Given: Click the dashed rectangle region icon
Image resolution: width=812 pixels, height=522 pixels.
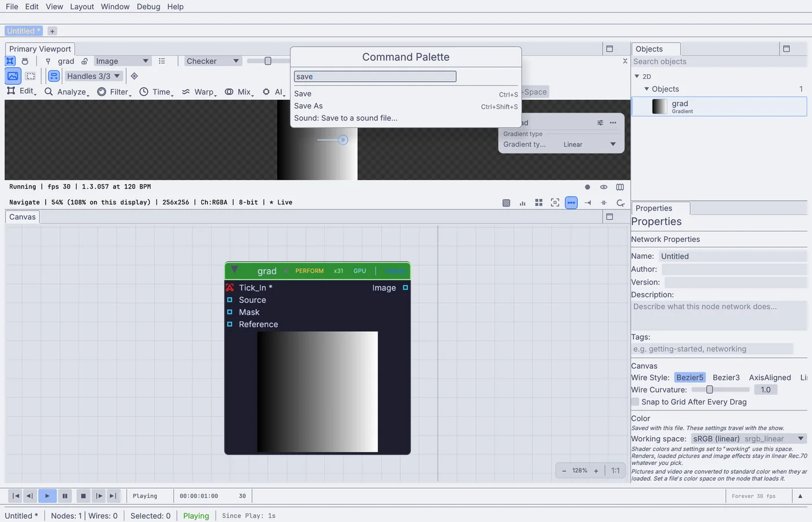Looking at the screenshot, I should [x=31, y=76].
